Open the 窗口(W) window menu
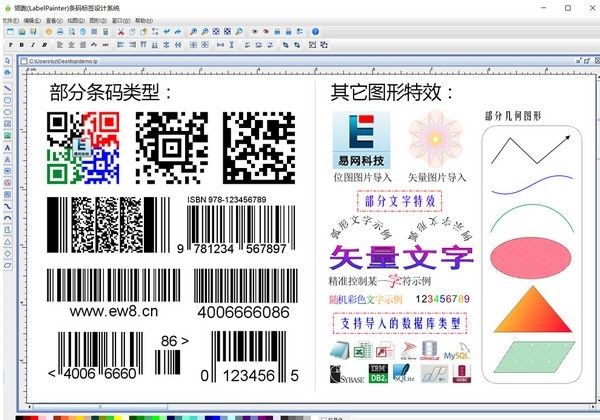 (x=121, y=21)
